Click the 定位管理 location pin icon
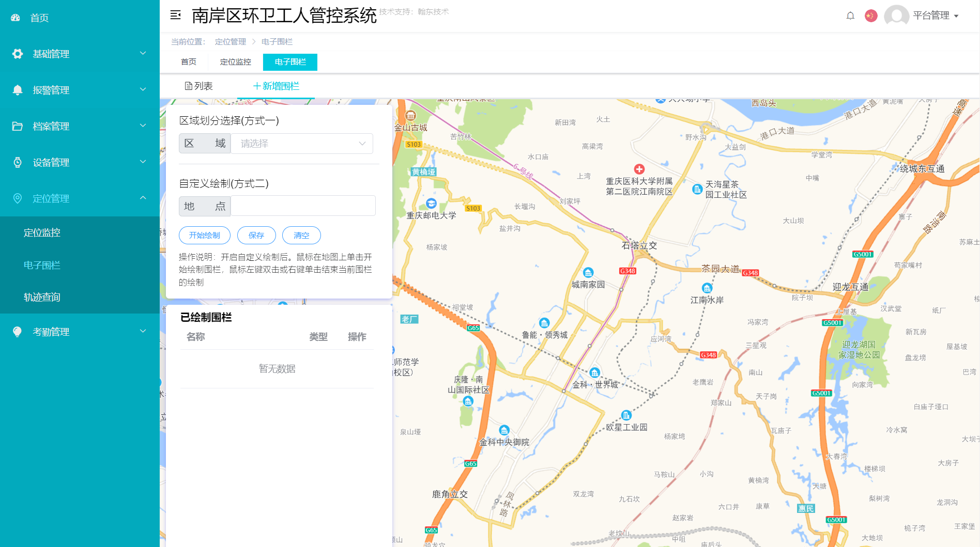Screen dimensions: 980x547 click(x=18, y=198)
